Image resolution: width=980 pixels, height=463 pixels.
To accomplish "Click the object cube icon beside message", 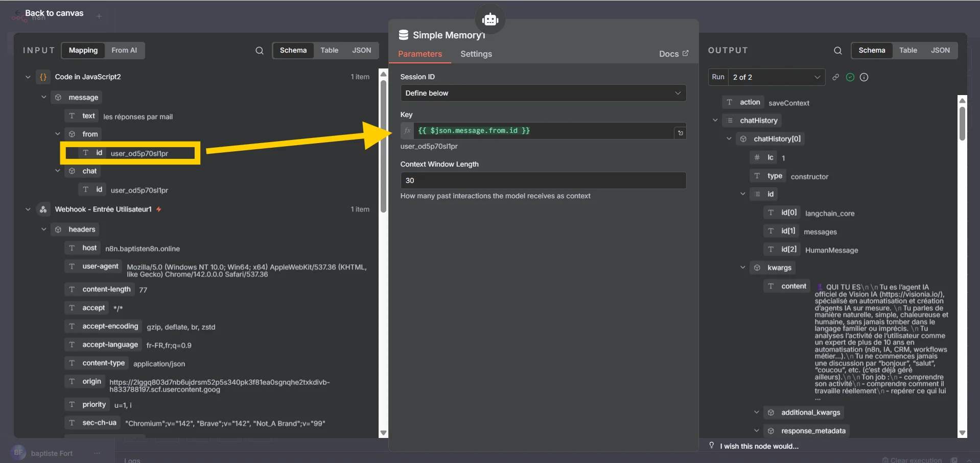I will (x=58, y=98).
